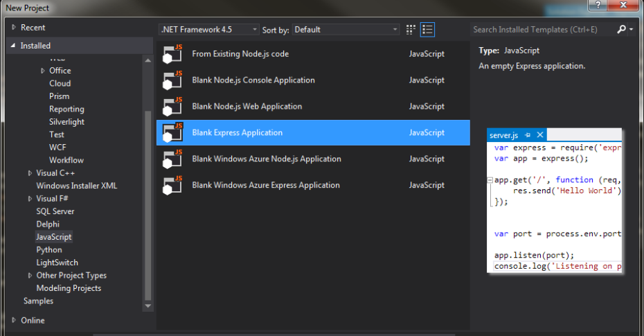Choose Blank Express Application template name

[237, 133]
